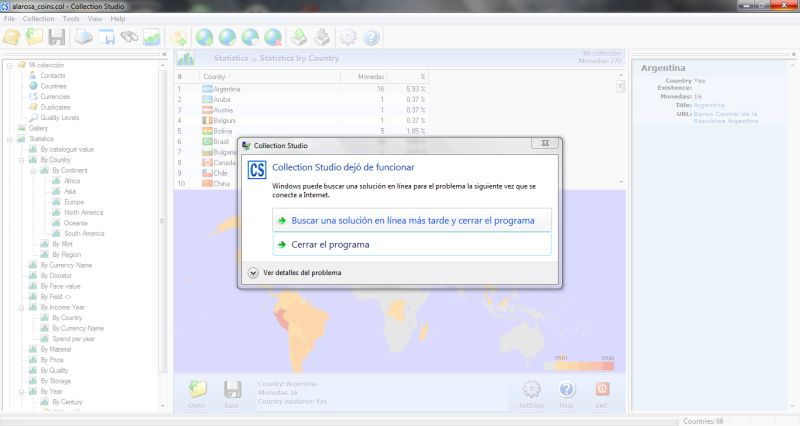Sort by the Monedas column header
The width and height of the screenshot is (800, 426).
[x=363, y=77]
